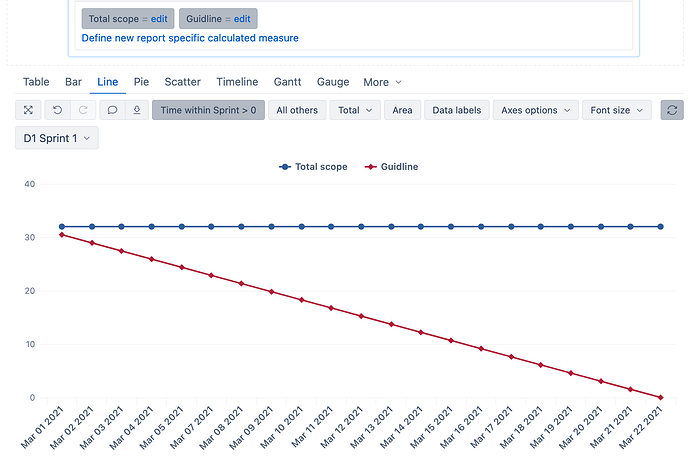690x465 pixels.
Task: Click Define new report specific calculated measure
Action: point(190,38)
